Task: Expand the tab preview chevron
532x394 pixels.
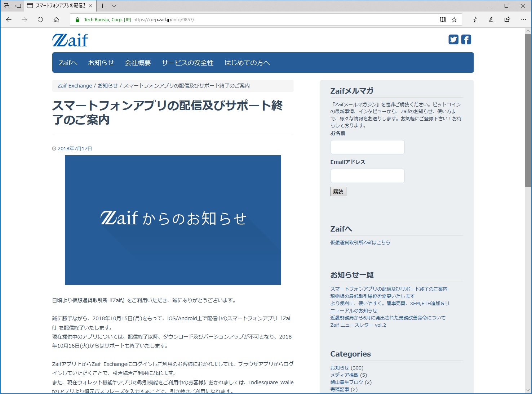Action: coord(114,6)
